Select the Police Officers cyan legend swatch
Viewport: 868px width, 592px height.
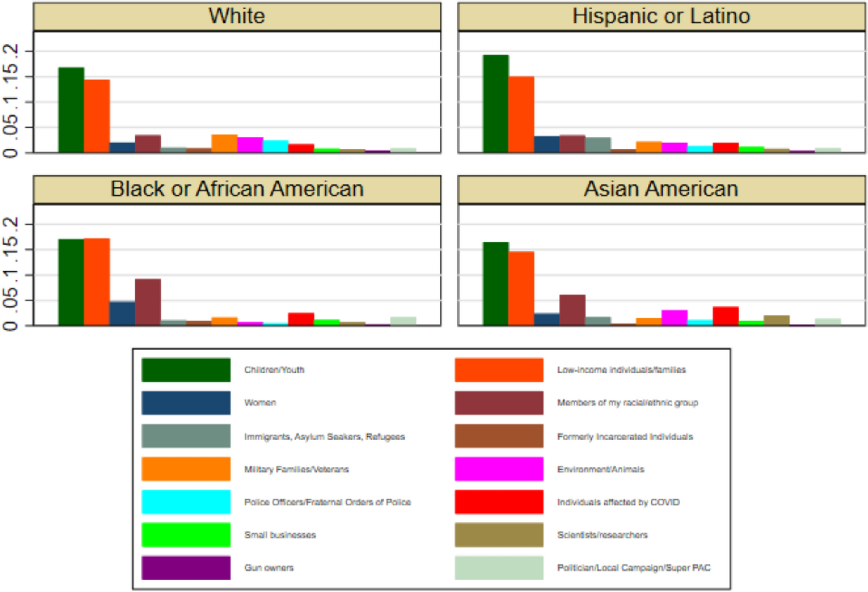[186, 502]
